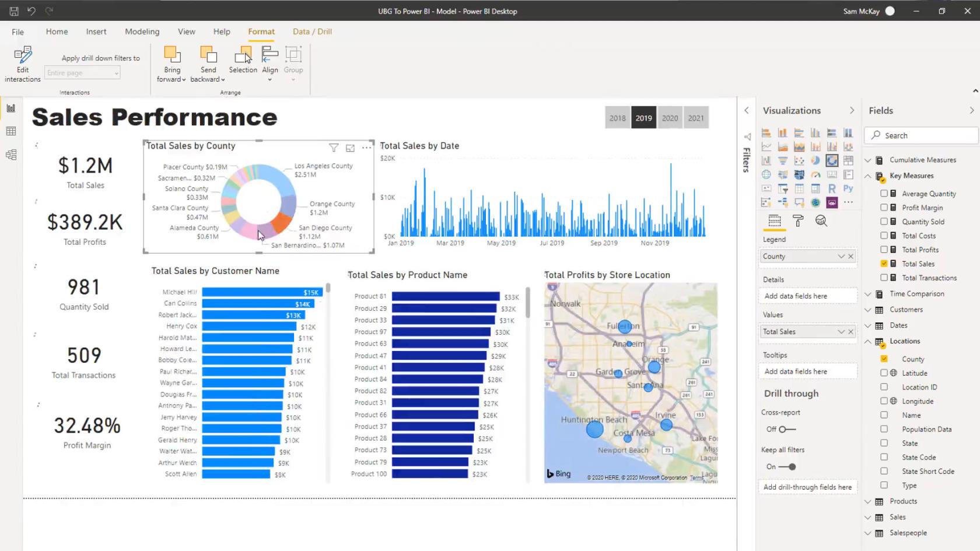Image resolution: width=980 pixels, height=551 pixels.
Task: Uncheck the Total Sales measure
Action: click(x=884, y=264)
